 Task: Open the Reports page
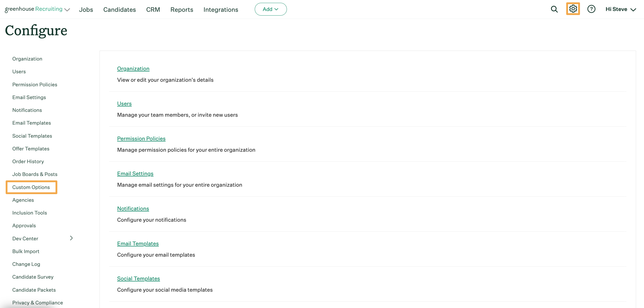click(181, 9)
